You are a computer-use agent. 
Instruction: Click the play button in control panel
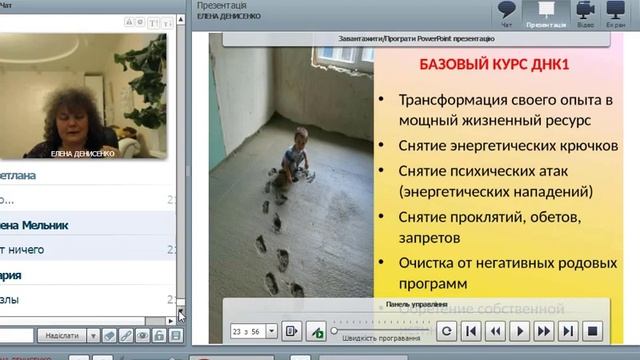coord(520,331)
